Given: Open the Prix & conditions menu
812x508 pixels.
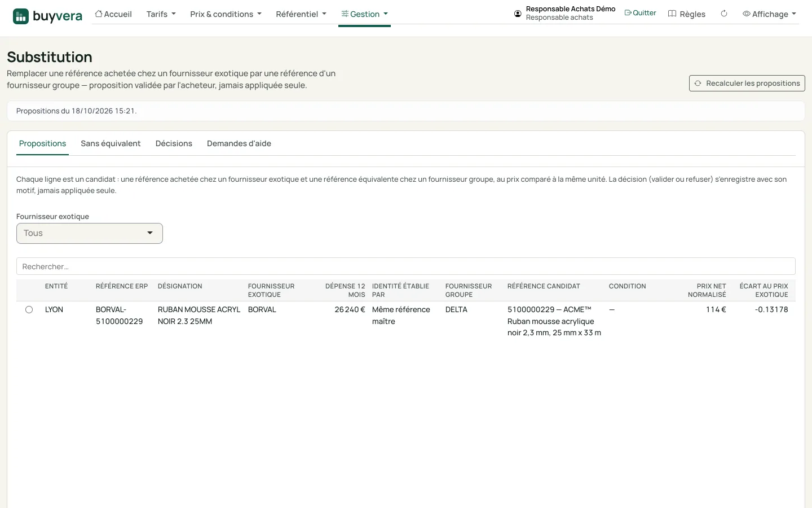Looking at the screenshot, I should click(x=226, y=14).
